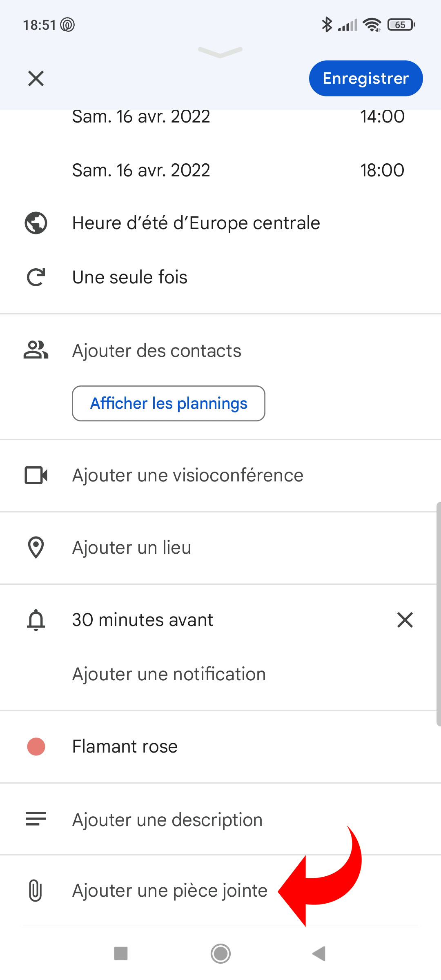Change the Heure d'été d'Europe centrale time zone
The width and height of the screenshot is (441, 980).
196,223
